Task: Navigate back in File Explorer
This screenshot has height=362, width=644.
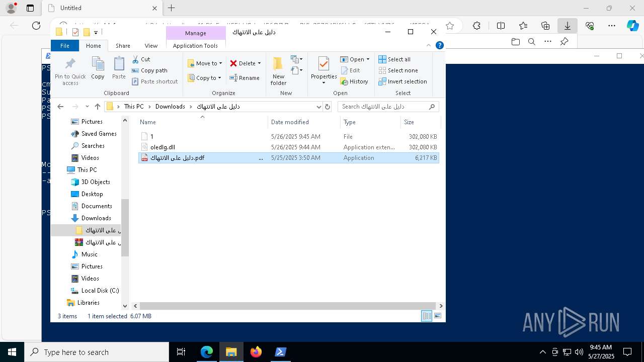Action: click(x=61, y=107)
